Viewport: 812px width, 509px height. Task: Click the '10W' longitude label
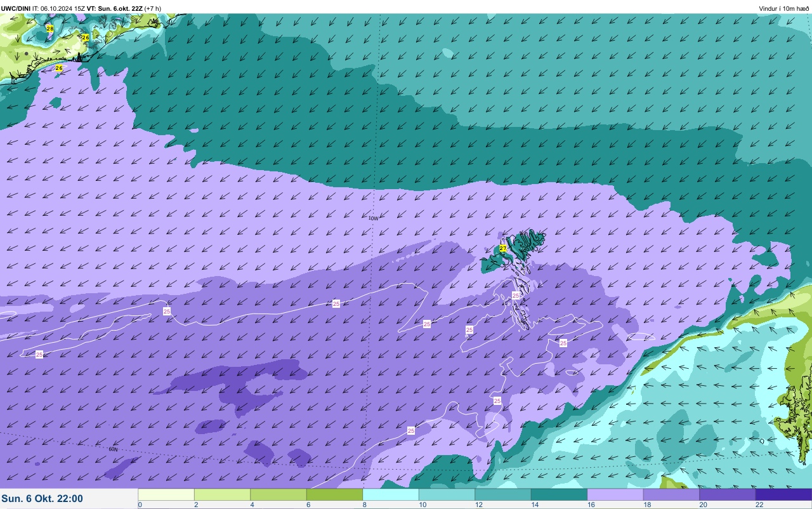374,218
